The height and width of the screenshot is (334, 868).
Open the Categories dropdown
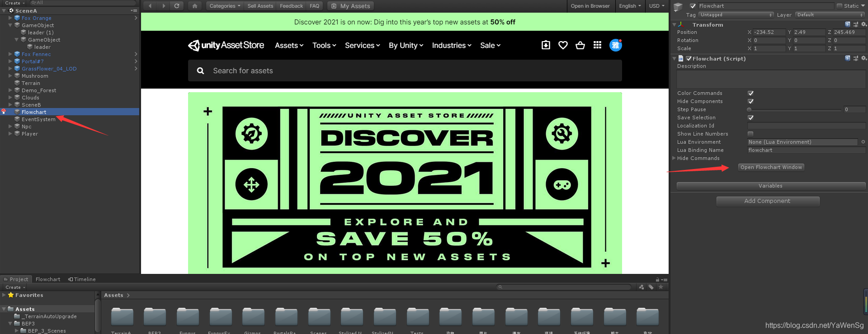point(225,6)
